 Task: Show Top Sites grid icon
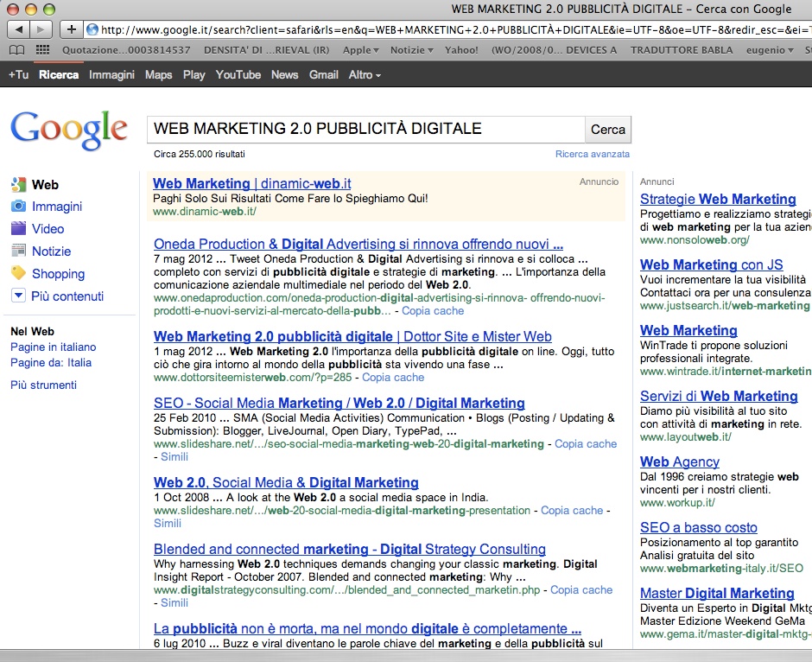[x=42, y=50]
